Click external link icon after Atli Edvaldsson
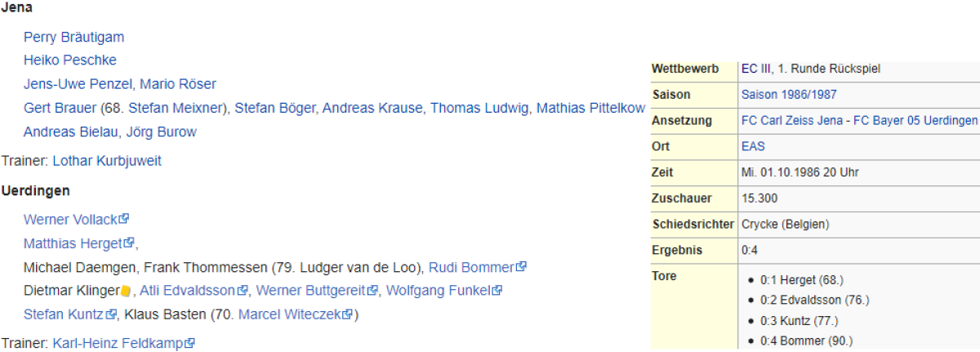 pos(243,290)
